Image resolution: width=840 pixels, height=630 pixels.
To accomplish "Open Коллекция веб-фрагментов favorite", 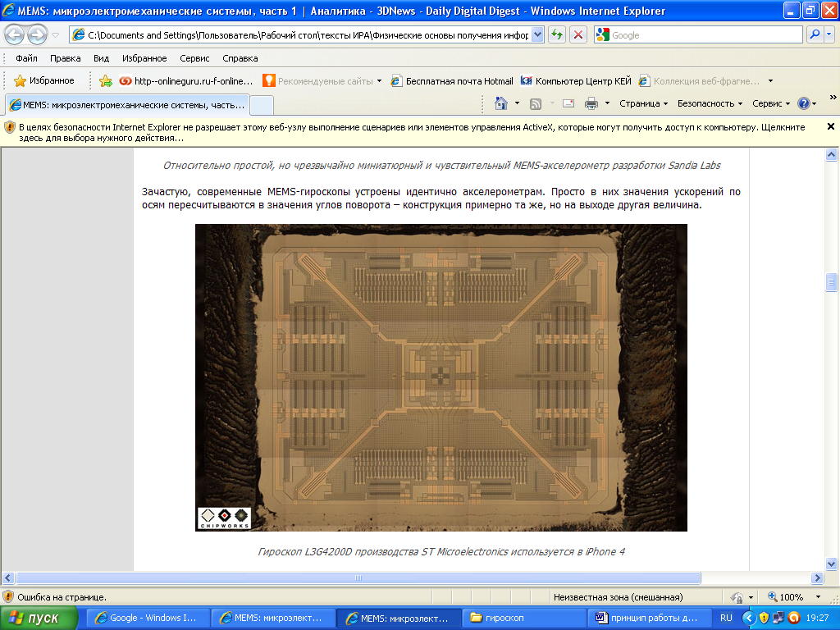I will pos(699,81).
